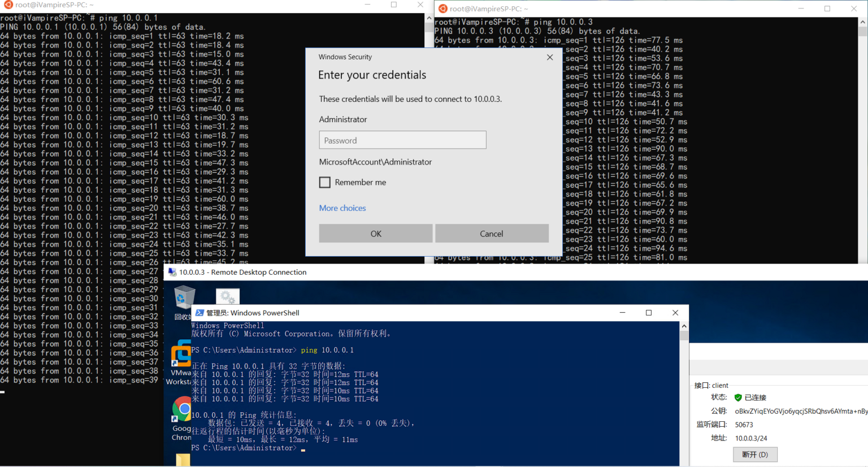
Task: Open the VMware Workstation desktop shortcut
Action: tap(181, 354)
